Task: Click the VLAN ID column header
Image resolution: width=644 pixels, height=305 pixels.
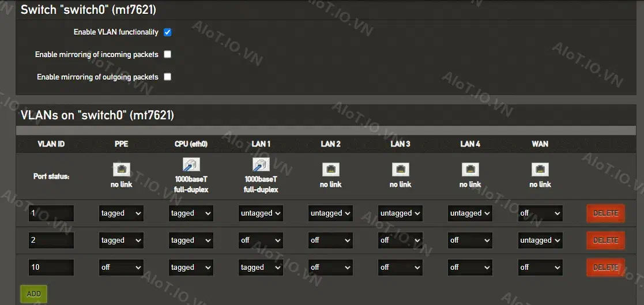Action: tap(51, 144)
